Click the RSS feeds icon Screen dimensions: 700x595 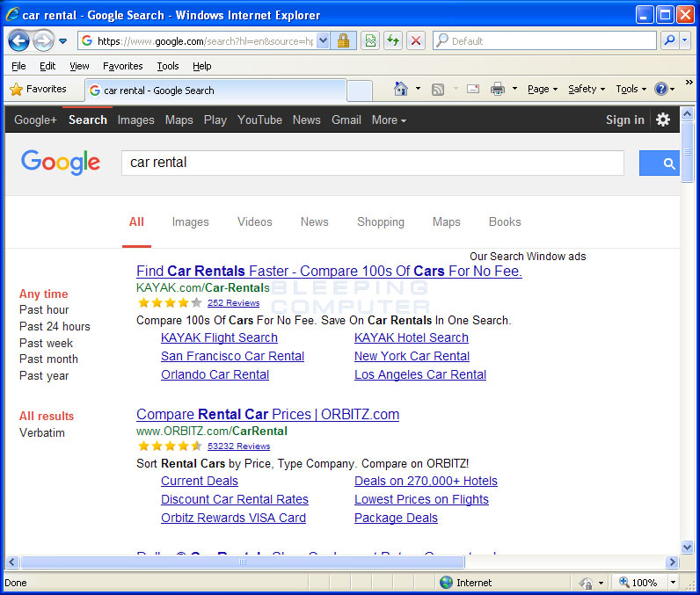pyautogui.click(x=438, y=90)
